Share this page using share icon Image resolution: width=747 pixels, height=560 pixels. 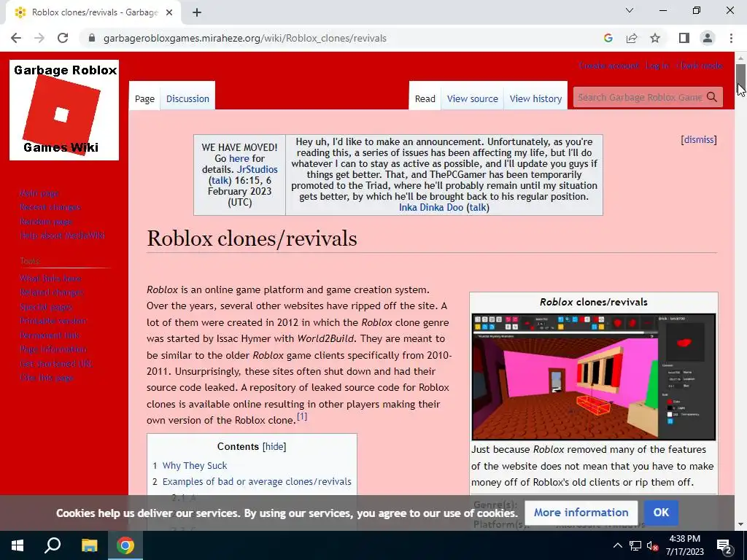click(x=632, y=38)
